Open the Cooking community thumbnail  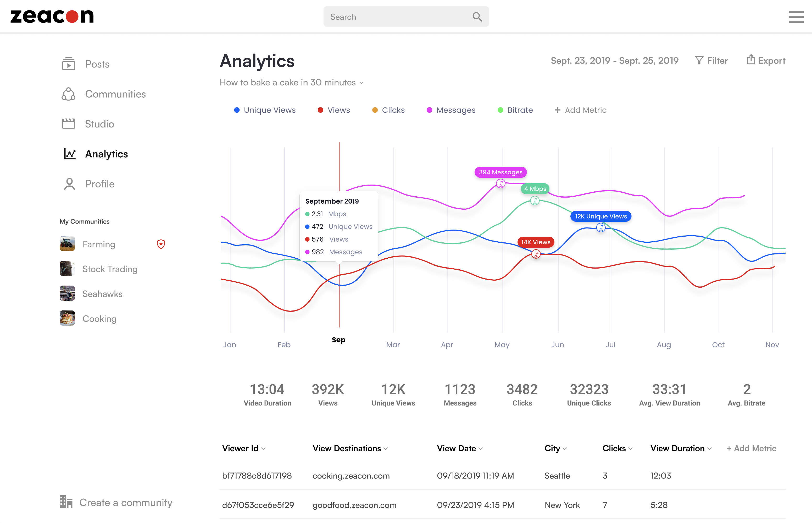point(67,318)
